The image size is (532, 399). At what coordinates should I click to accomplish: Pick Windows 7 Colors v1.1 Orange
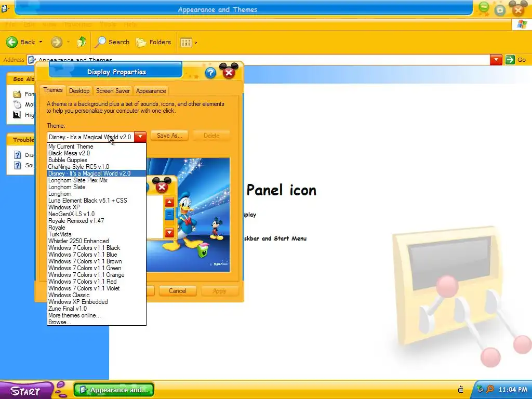pos(97,275)
